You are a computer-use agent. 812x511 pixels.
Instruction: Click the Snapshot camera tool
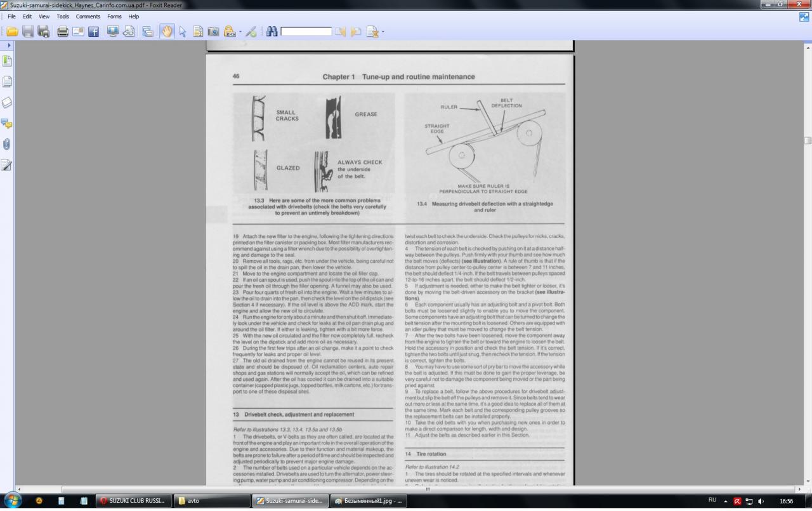tap(214, 31)
